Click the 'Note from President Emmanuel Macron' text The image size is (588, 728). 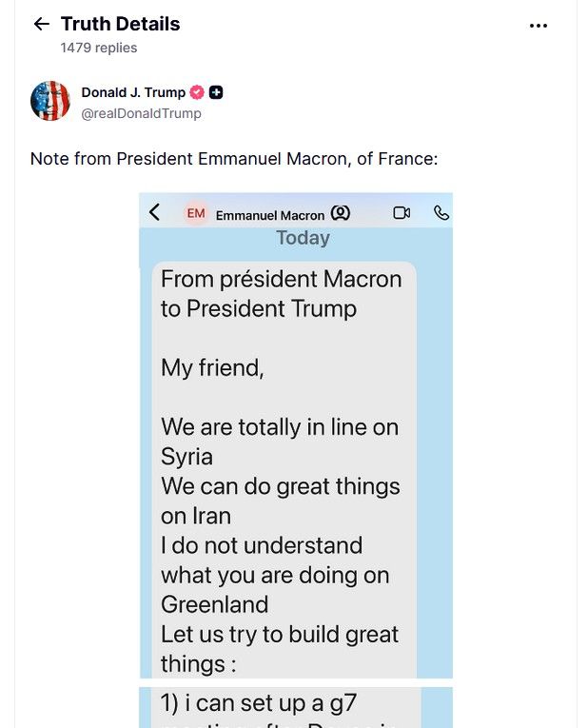click(x=234, y=159)
